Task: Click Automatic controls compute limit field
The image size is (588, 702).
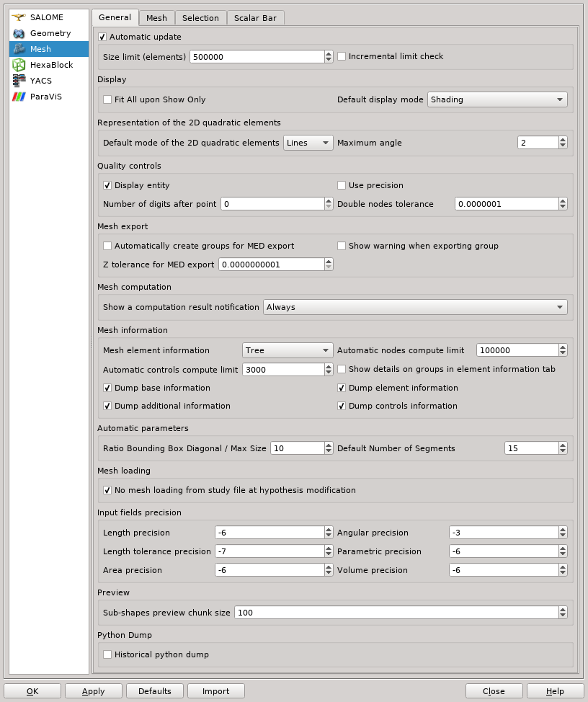Action: 283,370
